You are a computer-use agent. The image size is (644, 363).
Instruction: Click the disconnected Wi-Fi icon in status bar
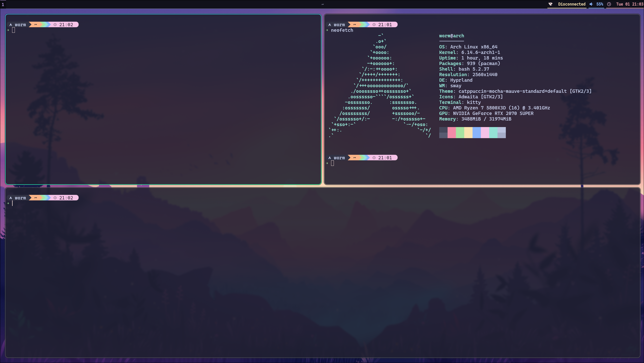tap(551, 4)
